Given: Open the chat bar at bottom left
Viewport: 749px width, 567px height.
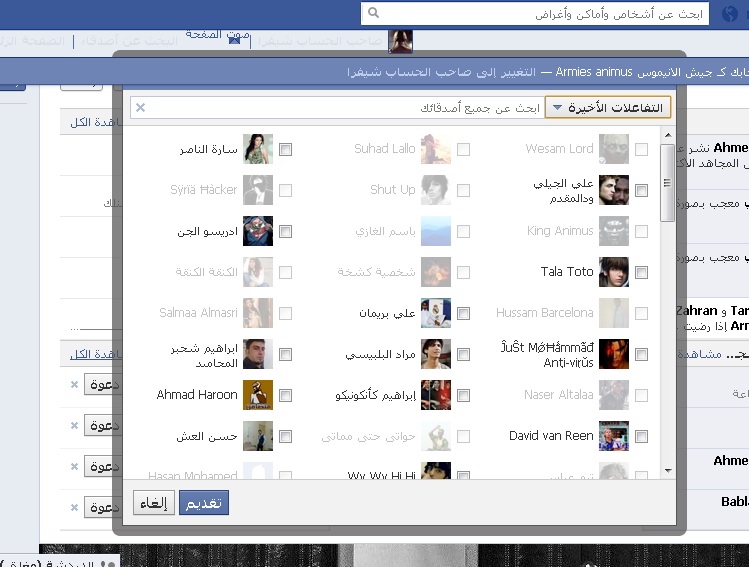Looking at the screenshot, I should coord(59,562).
